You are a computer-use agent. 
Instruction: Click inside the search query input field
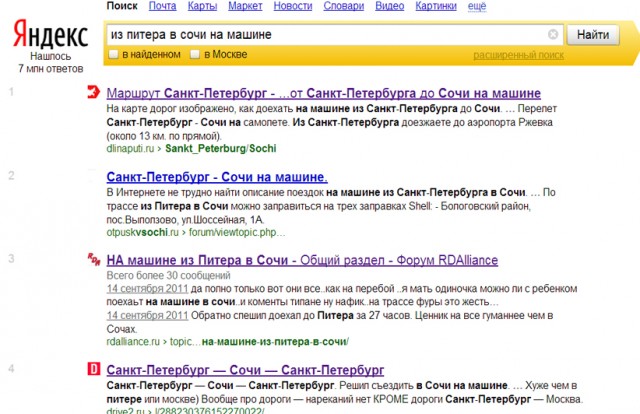(x=320, y=35)
